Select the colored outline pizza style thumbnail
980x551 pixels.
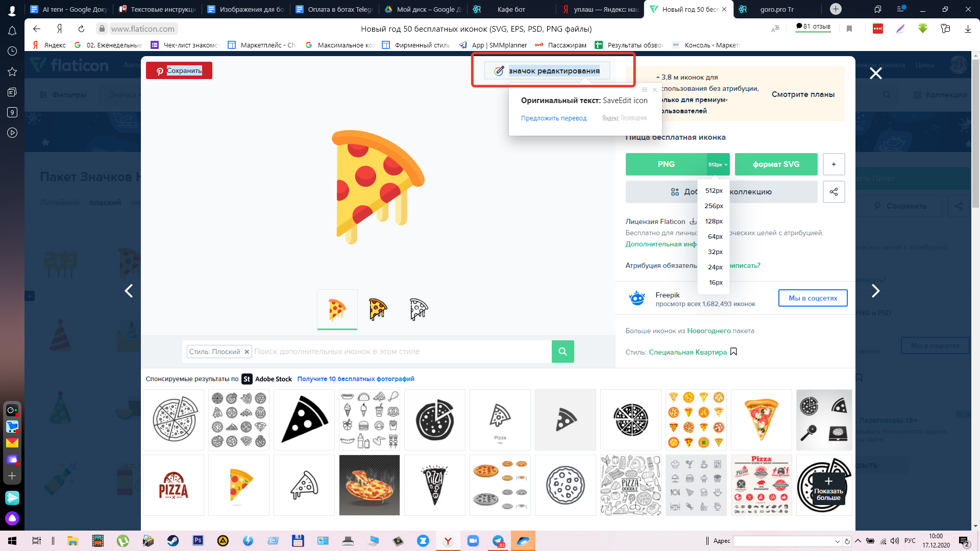coord(378,309)
